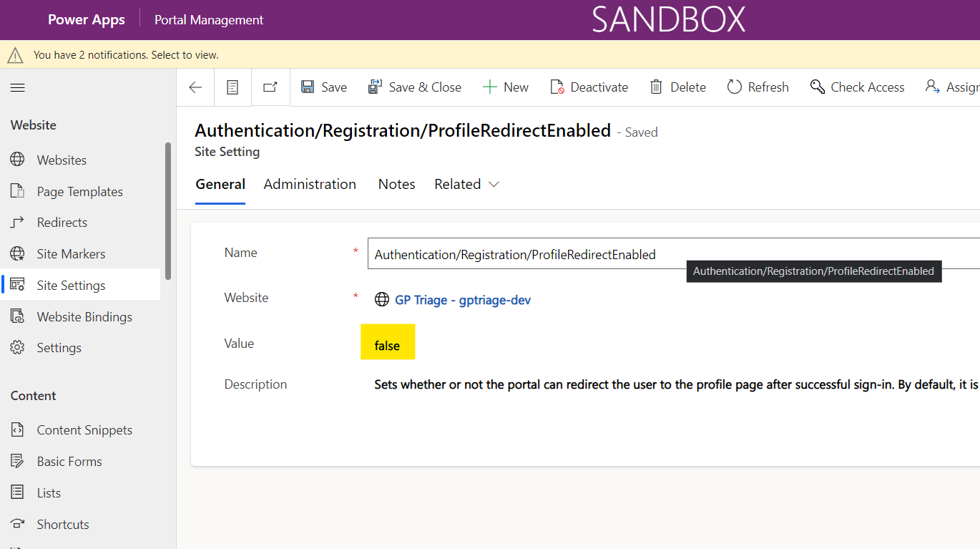
Task: Open the record set form icon
Action: coord(232,87)
